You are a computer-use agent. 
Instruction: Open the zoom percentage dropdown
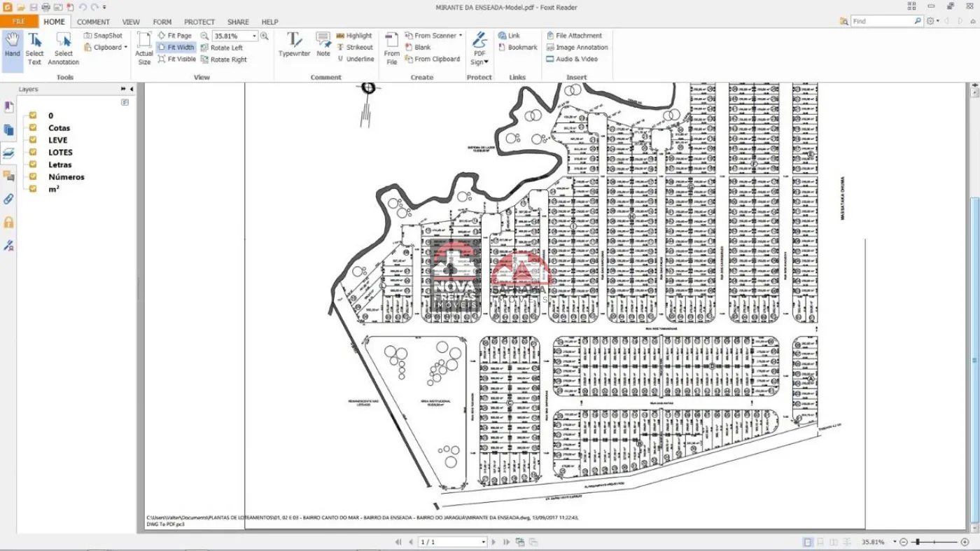(x=254, y=36)
